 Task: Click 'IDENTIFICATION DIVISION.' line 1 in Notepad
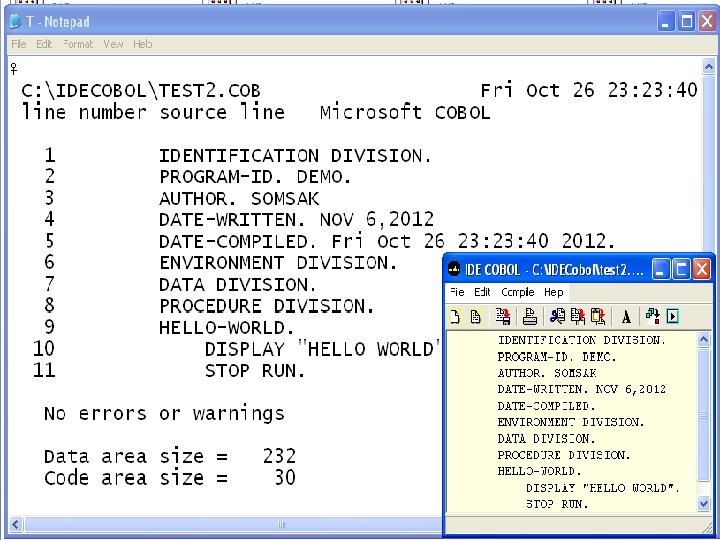295,156
